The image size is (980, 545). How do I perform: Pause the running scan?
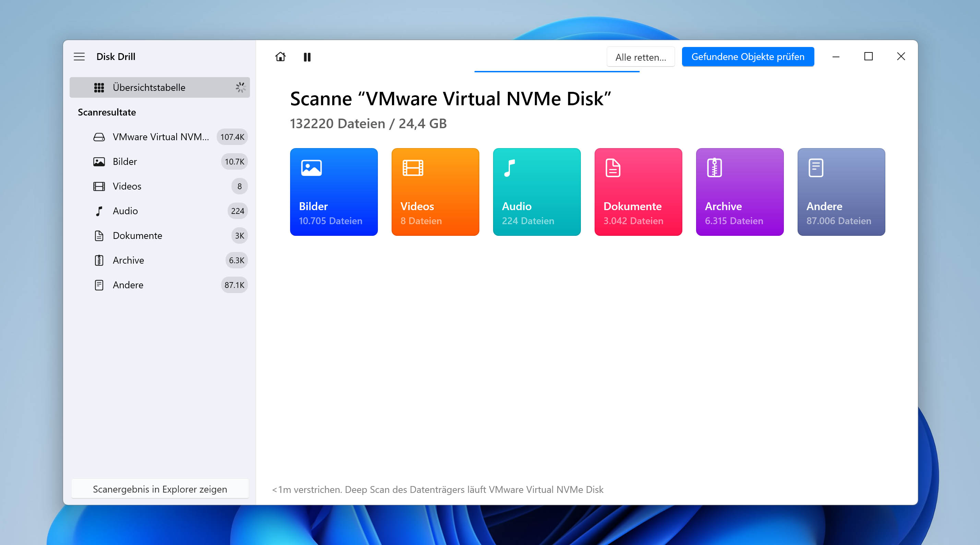click(x=307, y=57)
